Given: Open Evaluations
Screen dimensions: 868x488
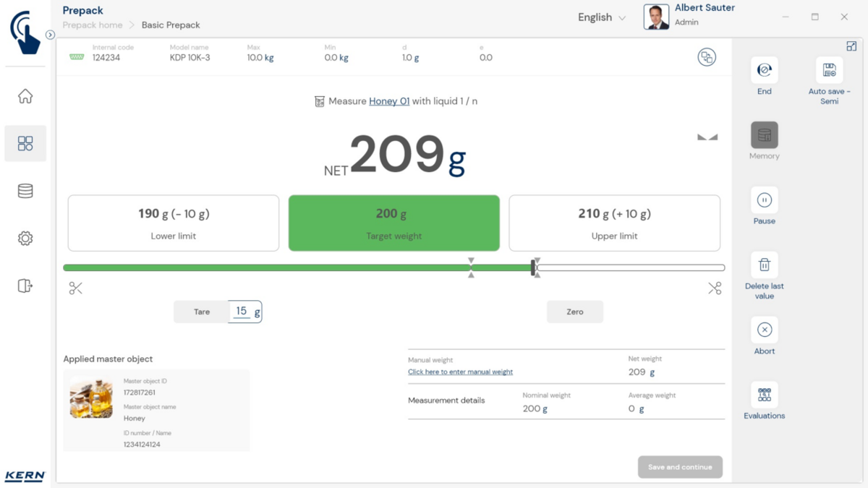Looking at the screenshot, I should tap(764, 395).
